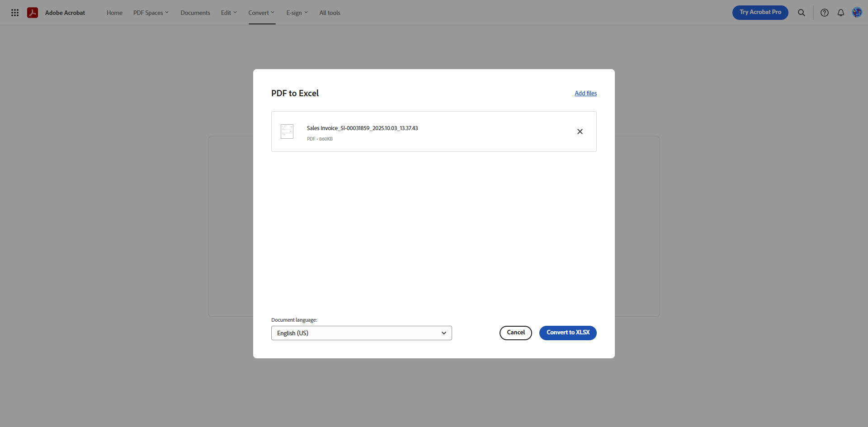868x427 pixels.
Task: Remove the Sales Invoice file with the X
Action: click(580, 131)
